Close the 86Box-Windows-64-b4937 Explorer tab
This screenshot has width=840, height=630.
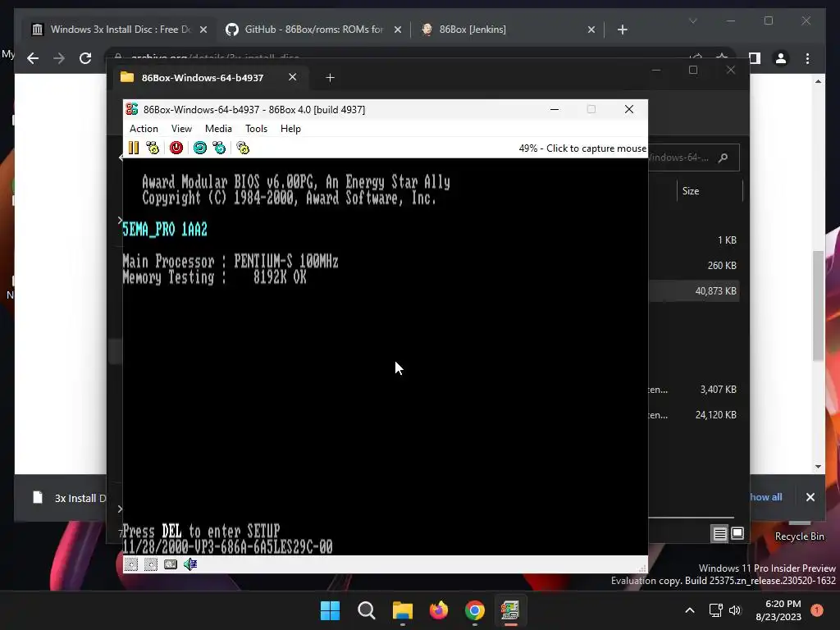click(293, 77)
